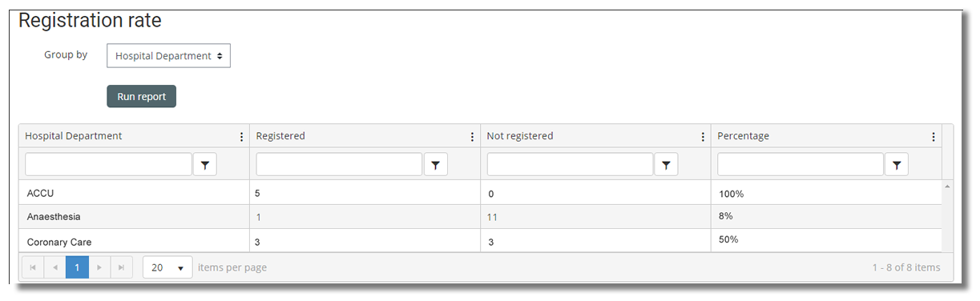Go to first page arrow
This screenshot has width=980, height=301.
[x=33, y=267]
